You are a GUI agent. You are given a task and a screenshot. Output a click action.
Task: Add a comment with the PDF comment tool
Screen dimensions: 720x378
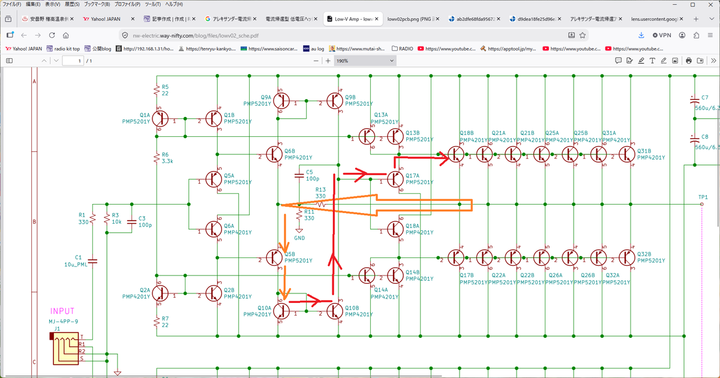[x=618, y=61]
